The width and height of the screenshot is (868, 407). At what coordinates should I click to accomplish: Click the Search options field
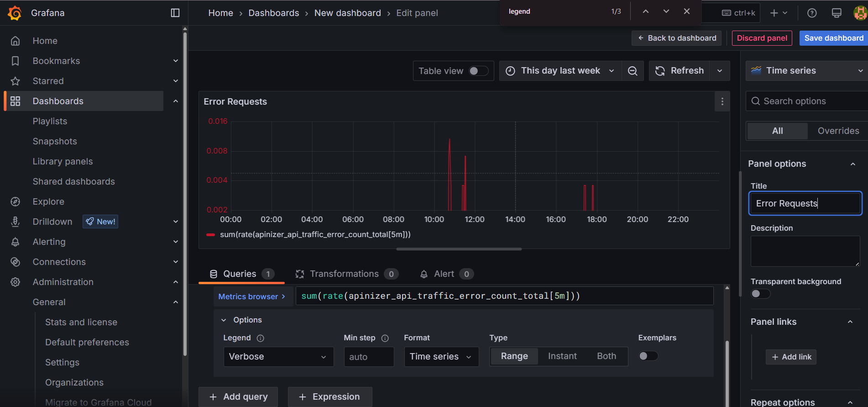pyautogui.click(x=807, y=101)
